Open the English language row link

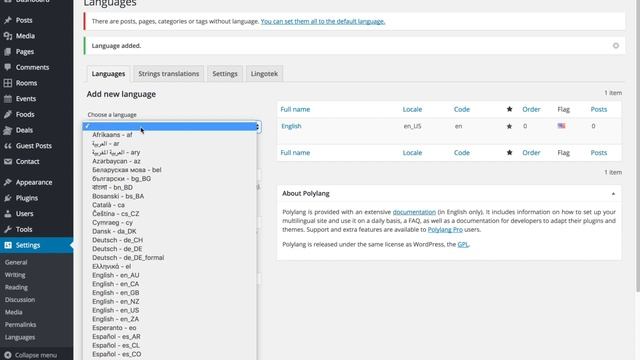291,126
